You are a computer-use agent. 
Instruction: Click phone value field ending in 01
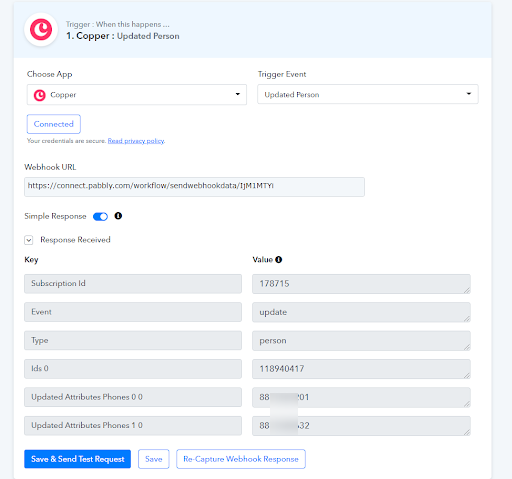[361, 397]
